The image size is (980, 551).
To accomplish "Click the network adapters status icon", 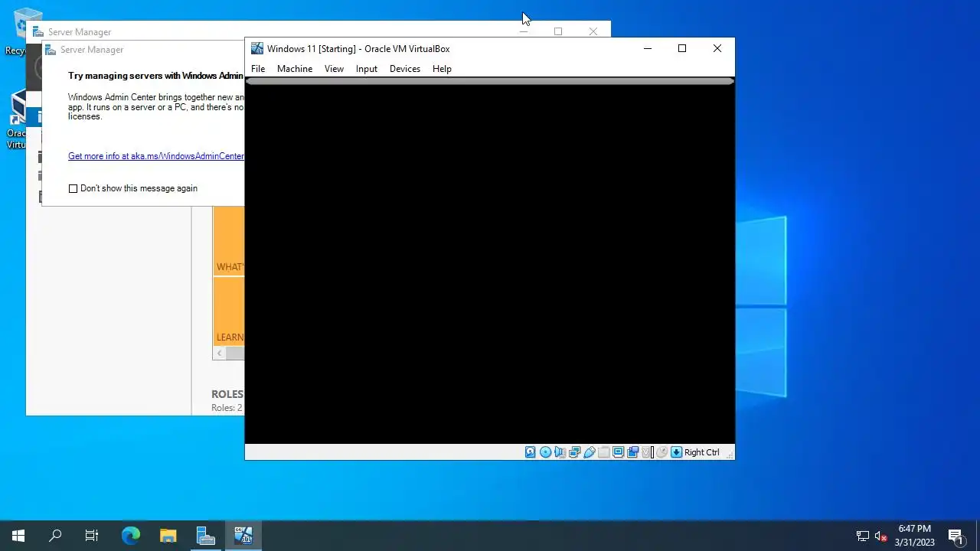I will [x=574, y=452].
